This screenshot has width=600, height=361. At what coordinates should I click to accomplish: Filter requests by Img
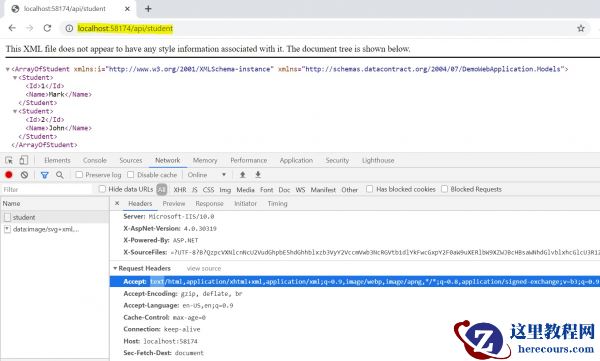[225, 189]
